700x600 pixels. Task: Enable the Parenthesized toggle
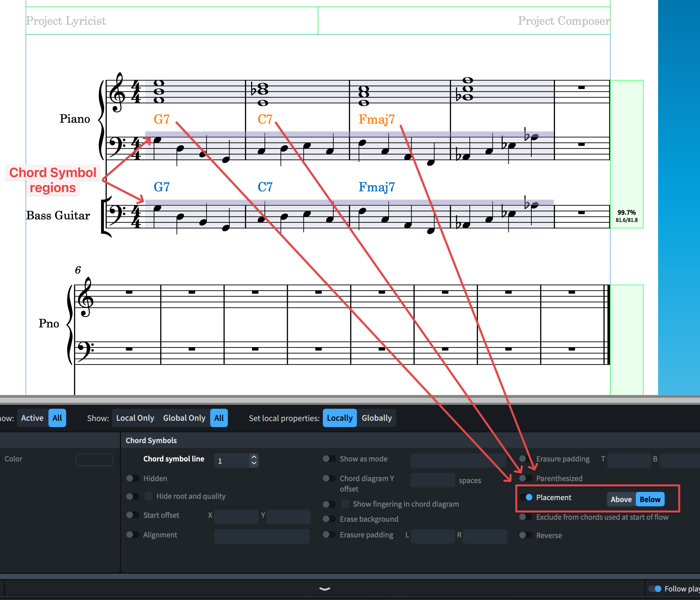click(526, 478)
